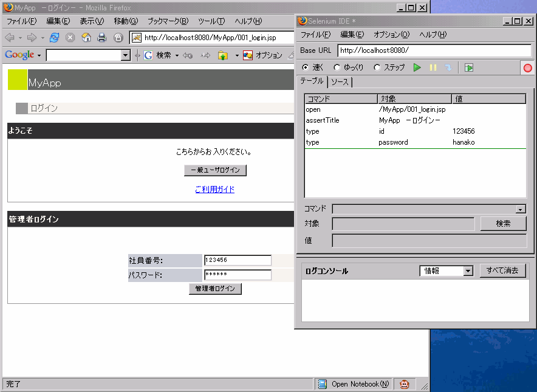
Task: Click the round lock icon beside Print
Action: (118, 37)
